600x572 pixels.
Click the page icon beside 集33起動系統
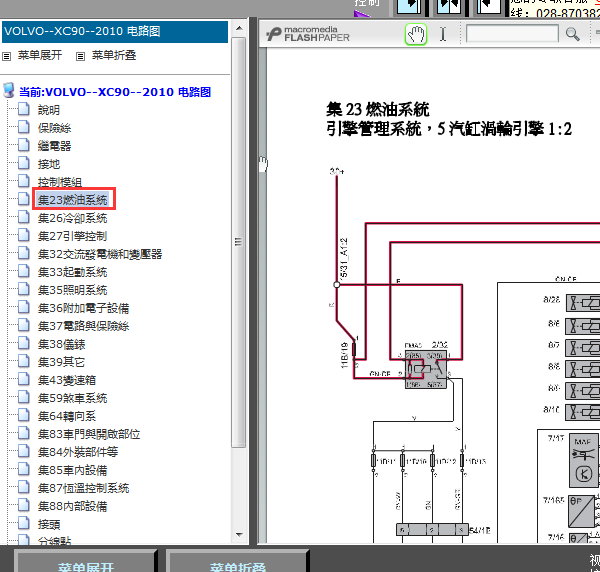(24, 271)
